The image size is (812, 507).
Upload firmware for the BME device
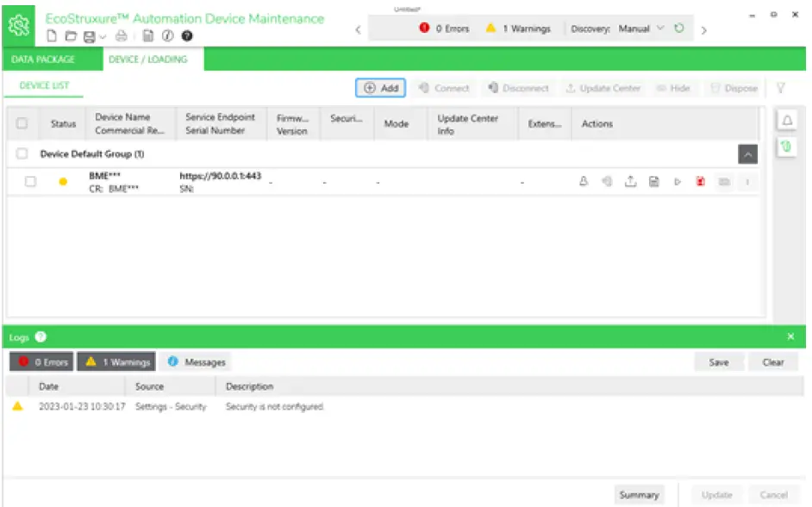(x=632, y=182)
